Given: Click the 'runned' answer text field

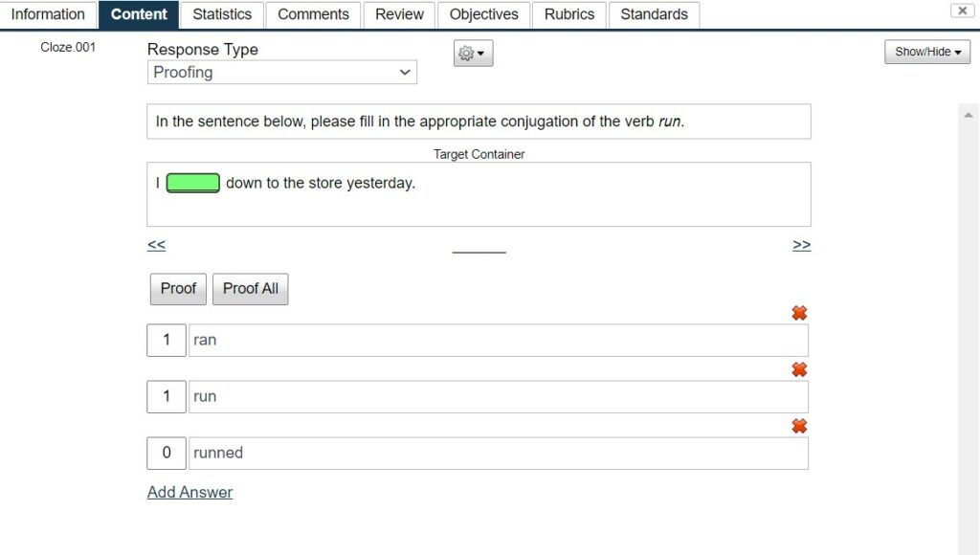Looking at the screenshot, I should 498,453.
